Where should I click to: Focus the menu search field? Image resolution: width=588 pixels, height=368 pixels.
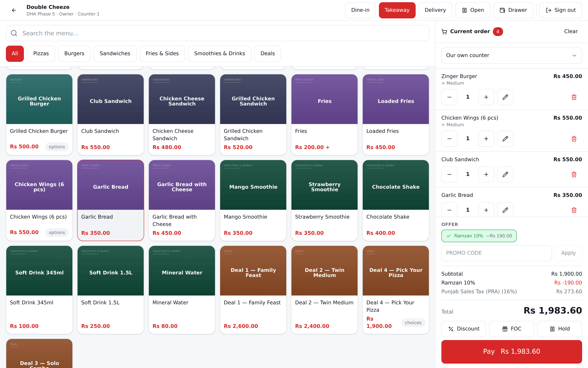pos(217,33)
